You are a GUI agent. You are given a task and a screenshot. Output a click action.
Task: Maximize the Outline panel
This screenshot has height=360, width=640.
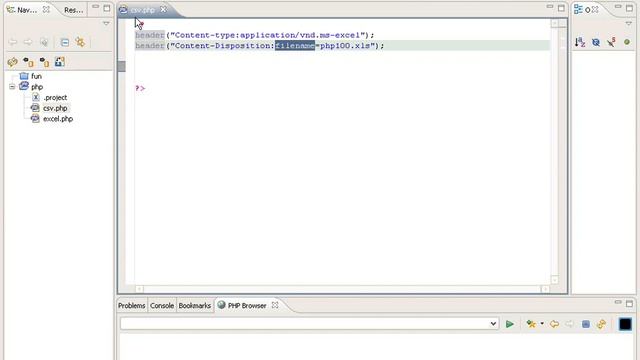click(629, 8)
